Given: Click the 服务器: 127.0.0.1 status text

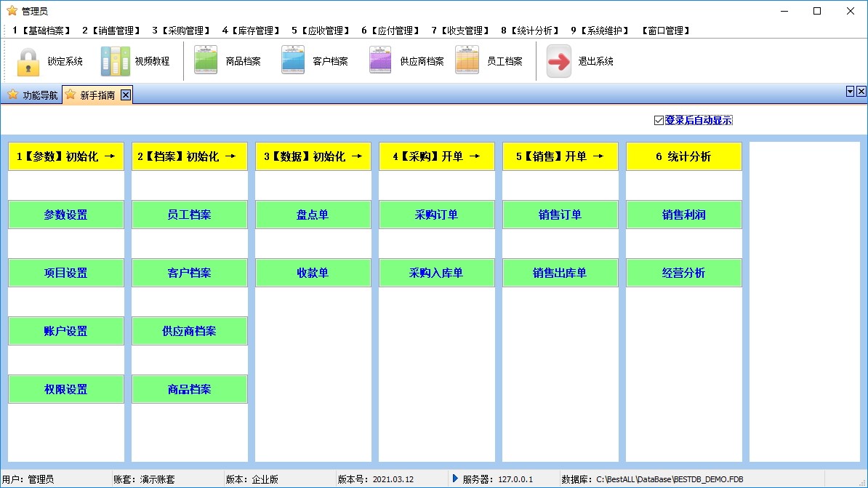Looking at the screenshot, I should pyautogui.click(x=498, y=479).
